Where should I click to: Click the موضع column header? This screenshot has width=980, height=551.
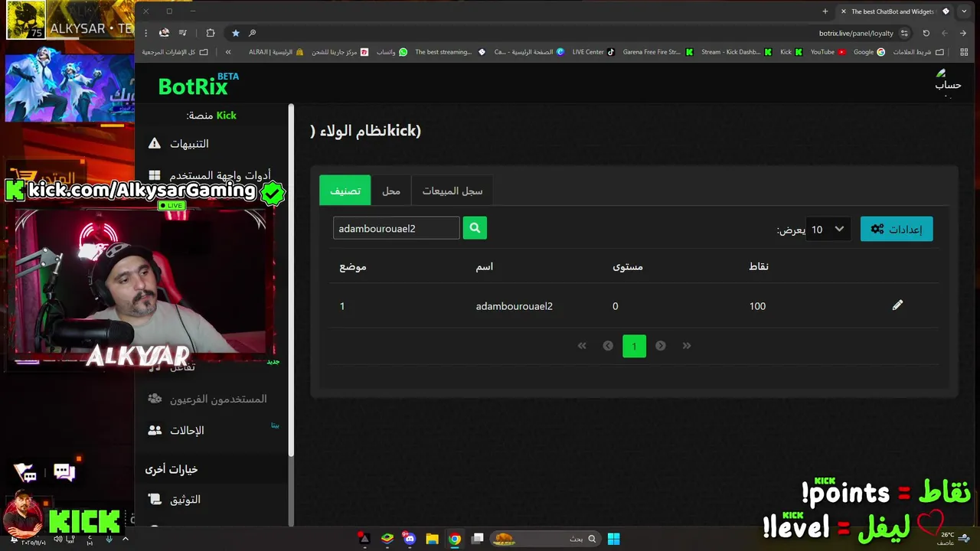coord(353,266)
